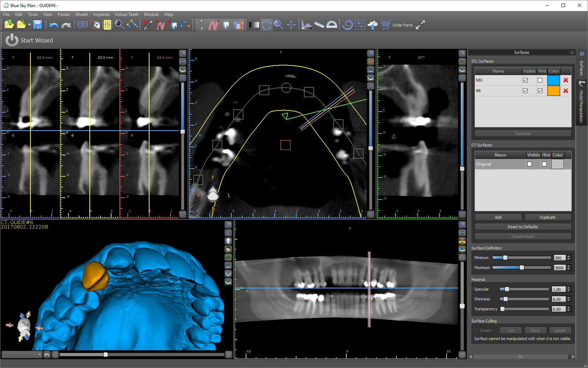The height and width of the screenshot is (368, 588).
Task: Show the skull view in the 3D panel
Action: coord(228,241)
